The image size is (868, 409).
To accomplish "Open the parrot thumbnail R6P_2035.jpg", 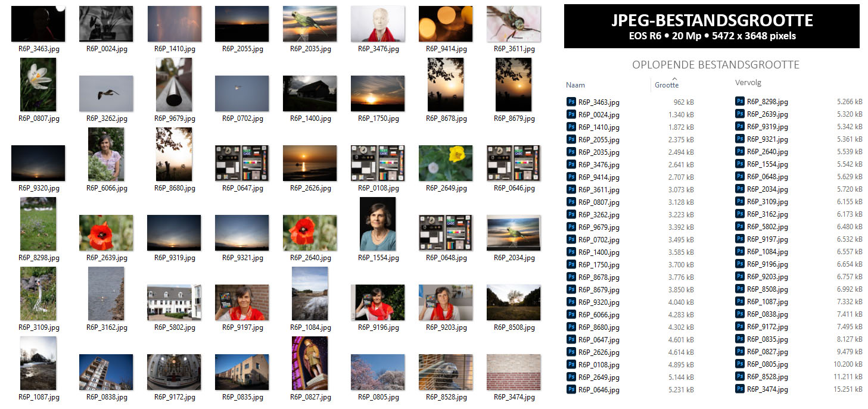I will 310,24.
